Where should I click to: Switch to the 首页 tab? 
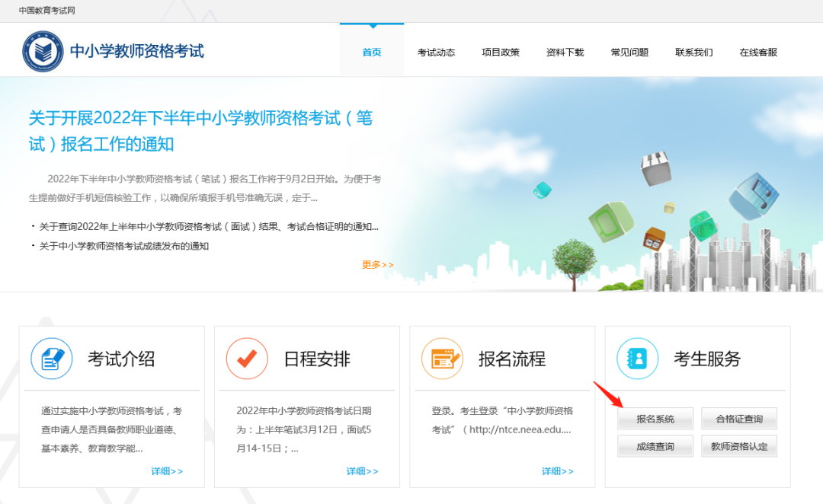click(371, 50)
